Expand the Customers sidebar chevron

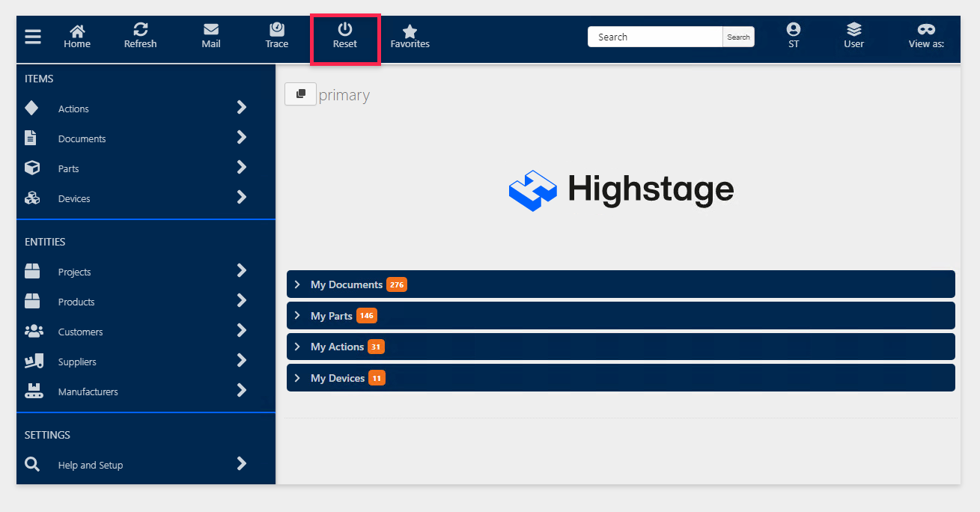[242, 330]
